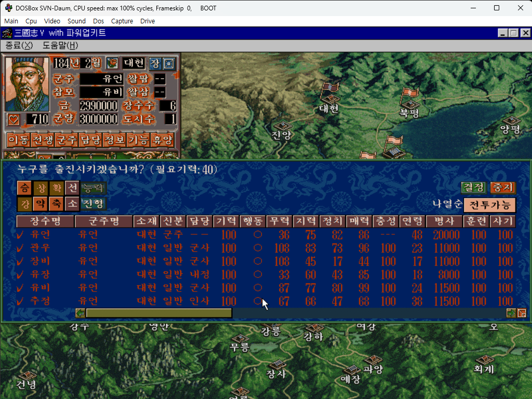
Task: Click the 승 formation filter tile
Action: coord(25,188)
